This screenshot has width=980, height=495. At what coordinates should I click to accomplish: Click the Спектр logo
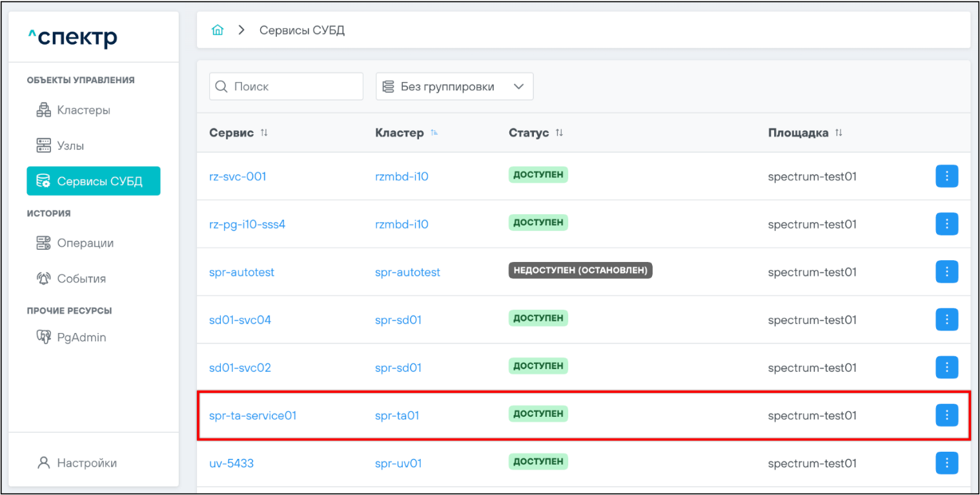(72, 38)
